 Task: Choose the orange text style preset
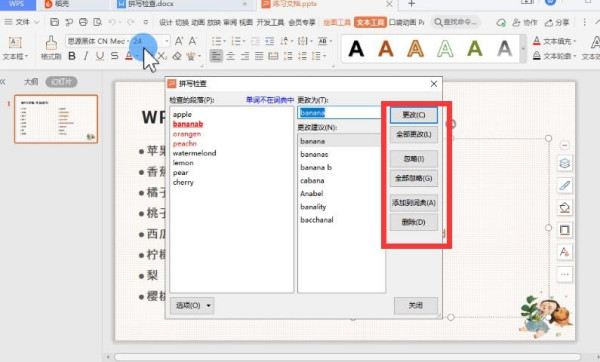pyautogui.click(x=386, y=49)
